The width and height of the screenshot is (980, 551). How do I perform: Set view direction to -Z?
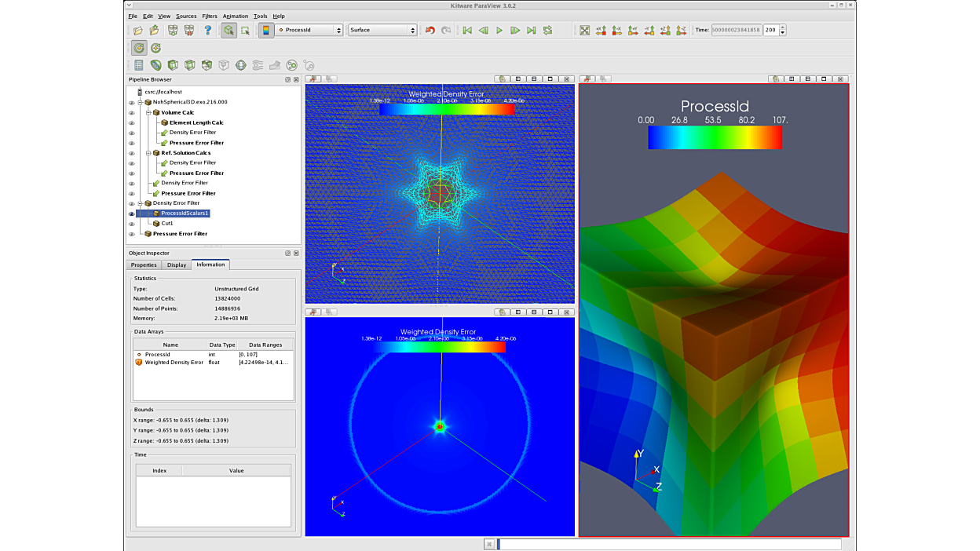pos(682,30)
